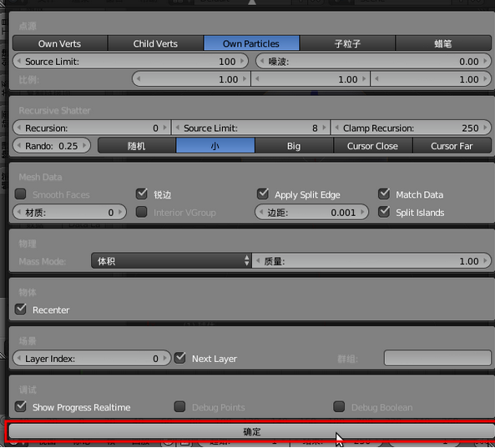Click the 质量 mass slider field

click(x=371, y=261)
